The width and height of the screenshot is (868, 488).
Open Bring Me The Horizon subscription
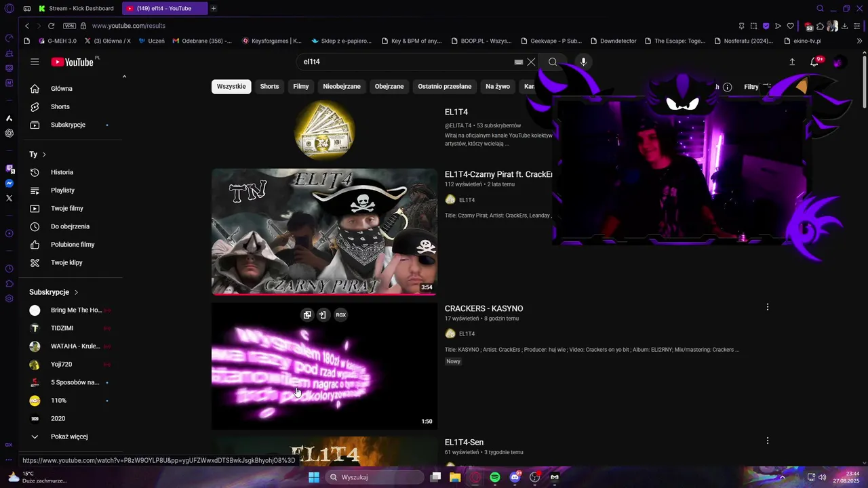pos(71,310)
